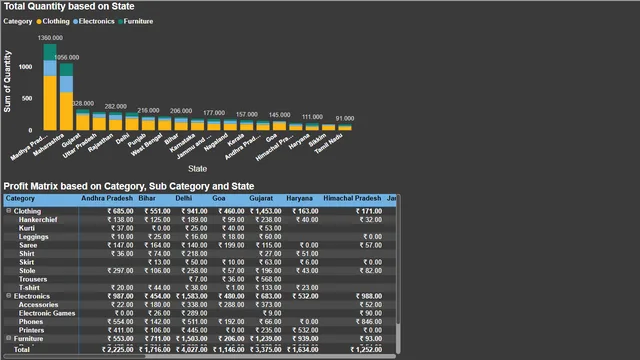Click the State x-axis title

point(197,169)
